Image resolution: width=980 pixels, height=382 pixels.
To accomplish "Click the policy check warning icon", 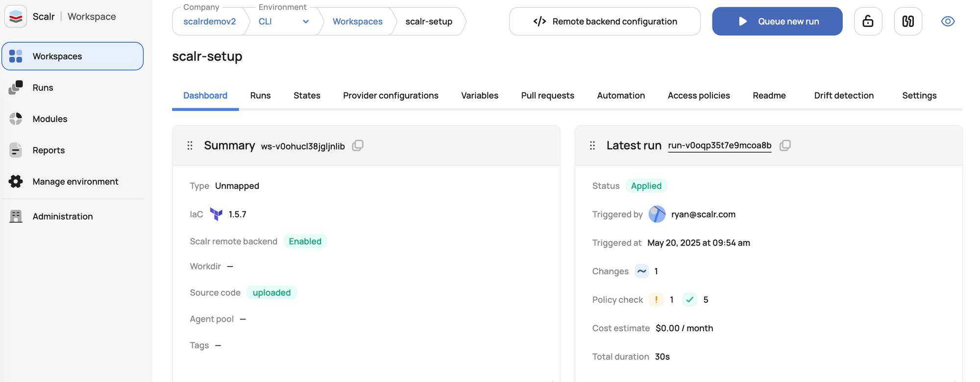I will [x=656, y=300].
